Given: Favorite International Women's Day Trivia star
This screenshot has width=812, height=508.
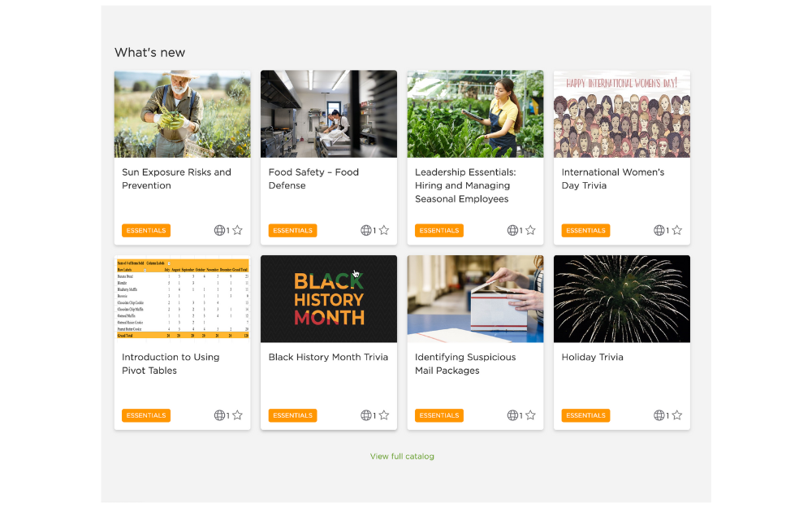Looking at the screenshot, I should coord(677,230).
